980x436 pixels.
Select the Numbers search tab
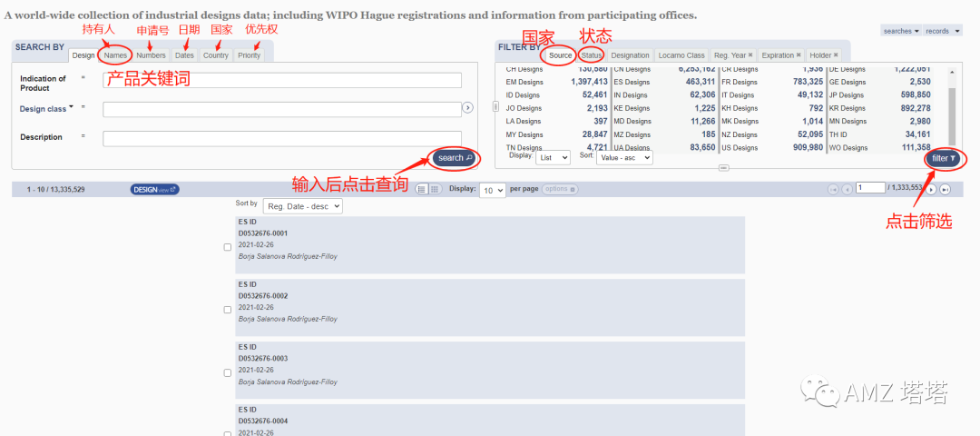click(x=152, y=55)
